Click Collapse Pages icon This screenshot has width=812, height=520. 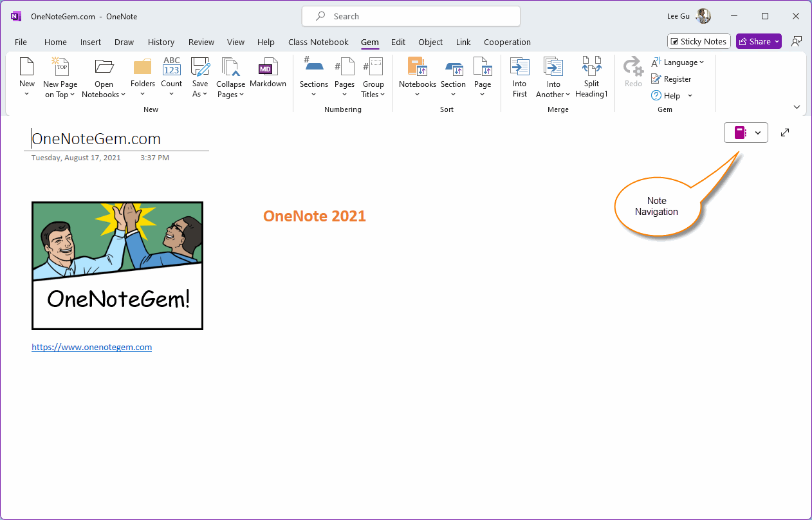pos(230,67)
